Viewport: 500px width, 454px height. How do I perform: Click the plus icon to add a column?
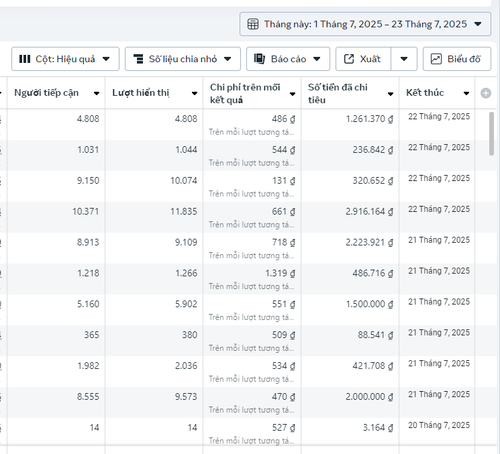coord(486,93)
